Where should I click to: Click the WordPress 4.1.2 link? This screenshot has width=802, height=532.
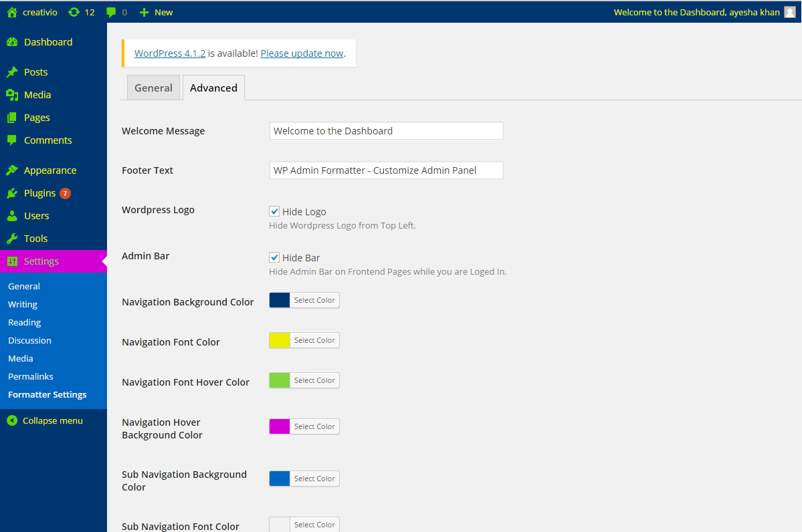[x=170, y=53]
